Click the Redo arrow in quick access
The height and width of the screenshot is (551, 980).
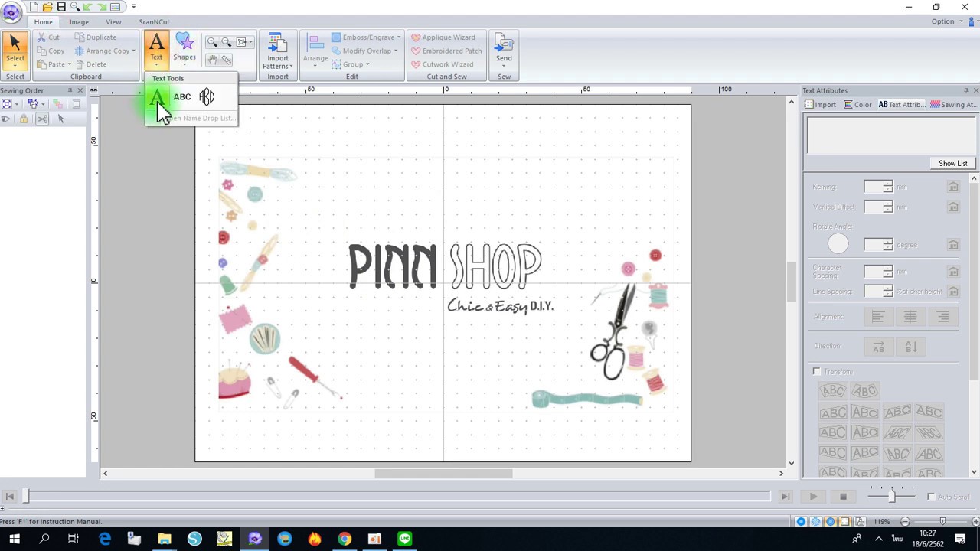pyautogui.click(x=102, y=7)
